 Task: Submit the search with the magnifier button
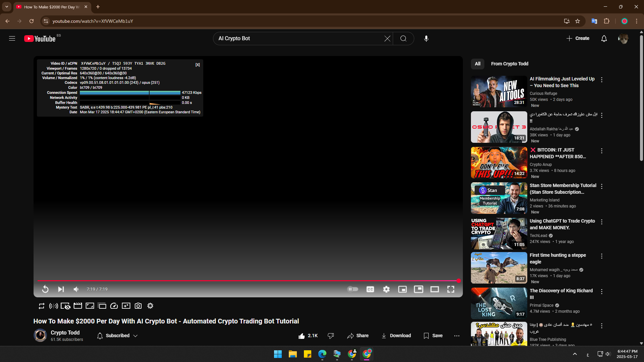[x=404, y=39]
